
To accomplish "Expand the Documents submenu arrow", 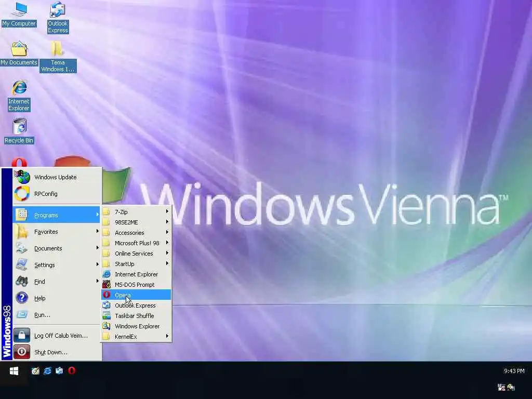I will pos(97,248).
